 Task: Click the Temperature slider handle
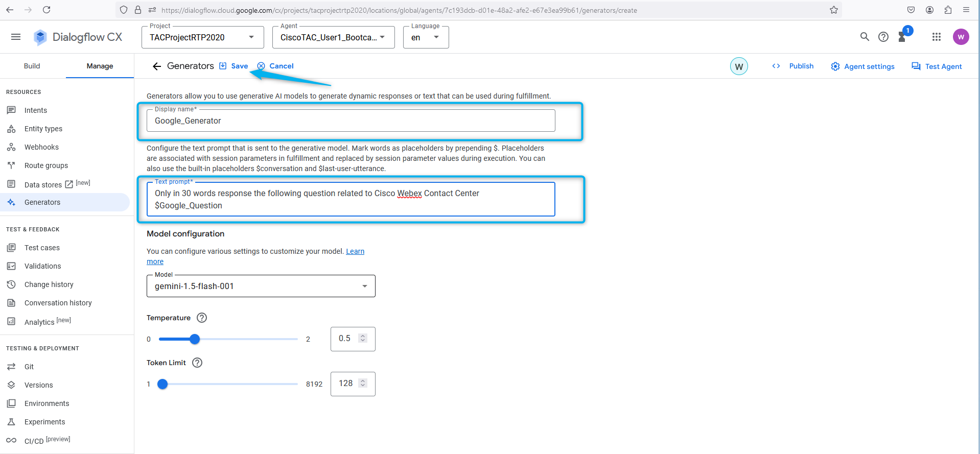point(195,339)
